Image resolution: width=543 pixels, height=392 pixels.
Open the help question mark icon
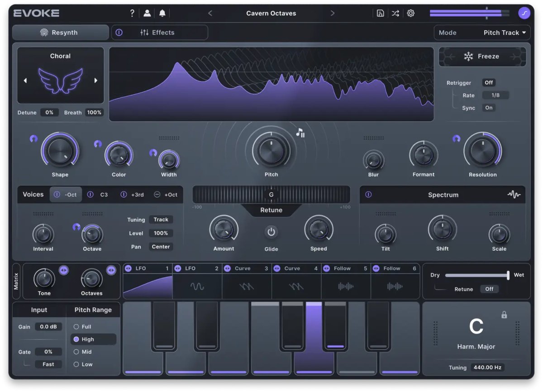[x=132, y=13]
